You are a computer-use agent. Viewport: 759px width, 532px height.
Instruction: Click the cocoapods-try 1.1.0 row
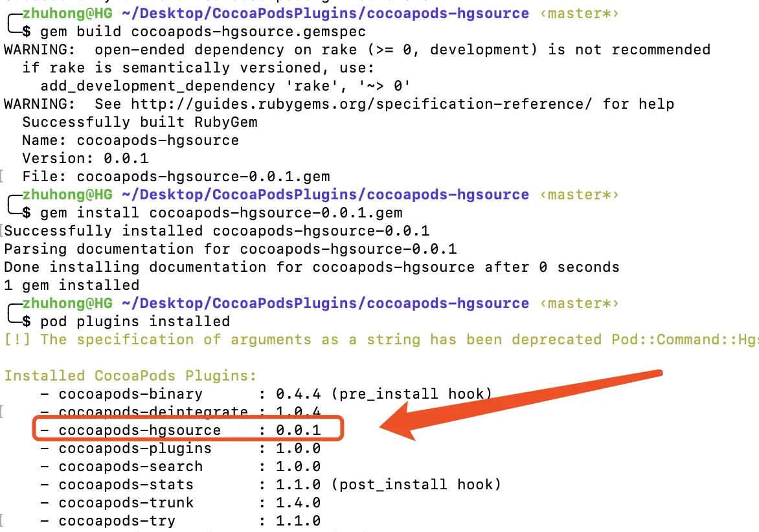[x=181, y=521]
